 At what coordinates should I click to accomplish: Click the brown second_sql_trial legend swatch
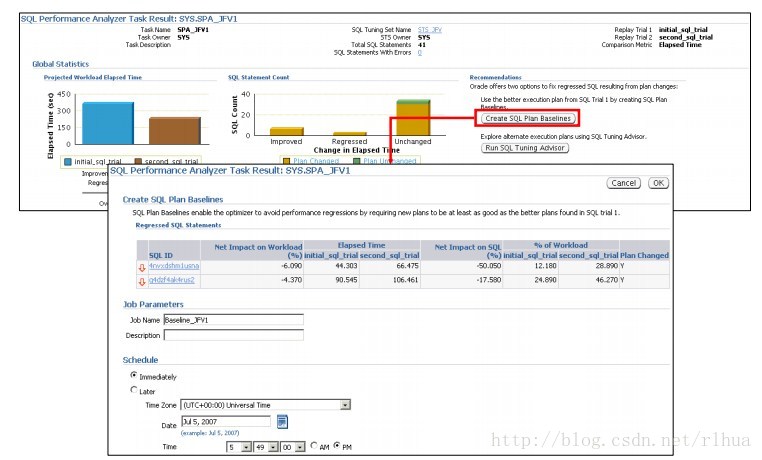pos(138,161)
